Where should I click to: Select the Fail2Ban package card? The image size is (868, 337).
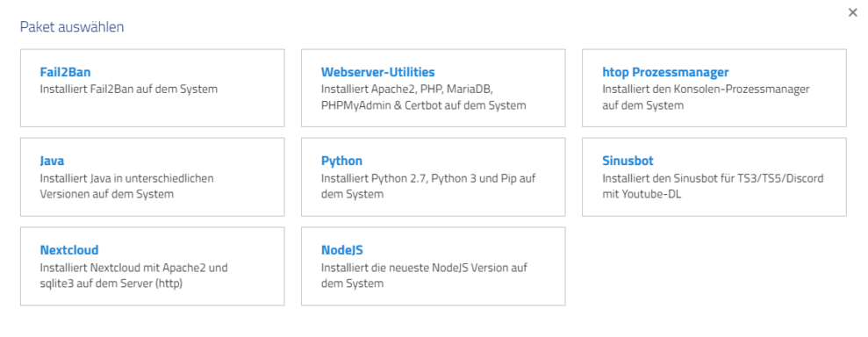(152, 88)
